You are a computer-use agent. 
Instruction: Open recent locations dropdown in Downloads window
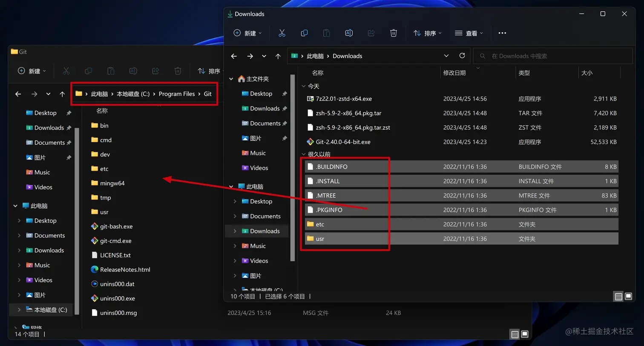[264, 56]
